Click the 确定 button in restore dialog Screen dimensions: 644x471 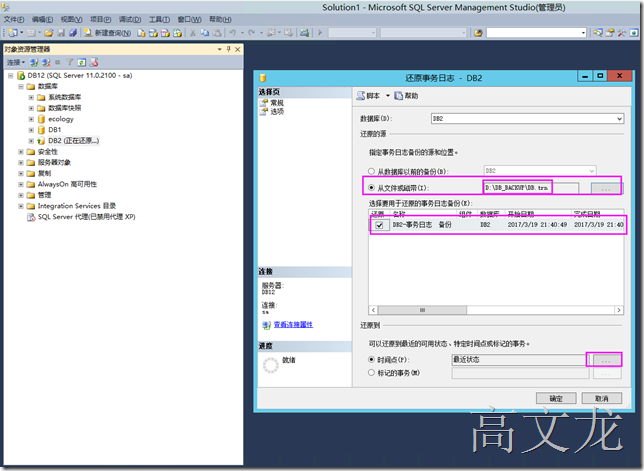[x=556, y=398]
